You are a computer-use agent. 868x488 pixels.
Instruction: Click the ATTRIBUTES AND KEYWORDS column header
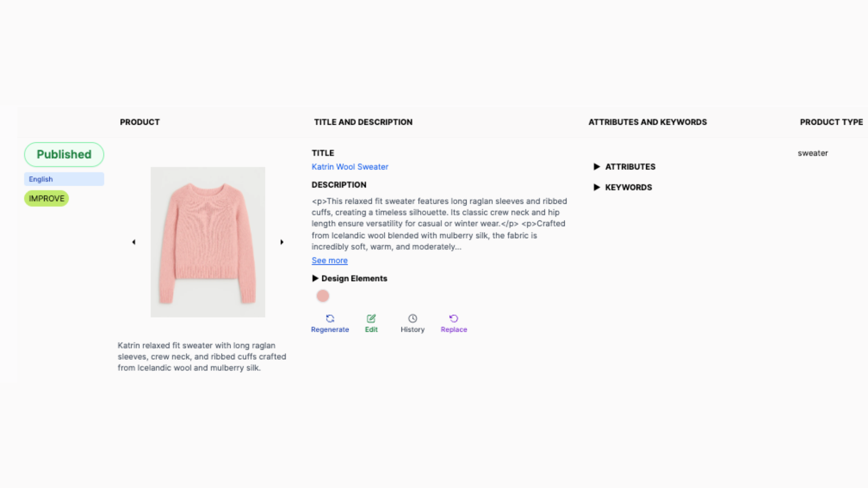click(647, 122)
